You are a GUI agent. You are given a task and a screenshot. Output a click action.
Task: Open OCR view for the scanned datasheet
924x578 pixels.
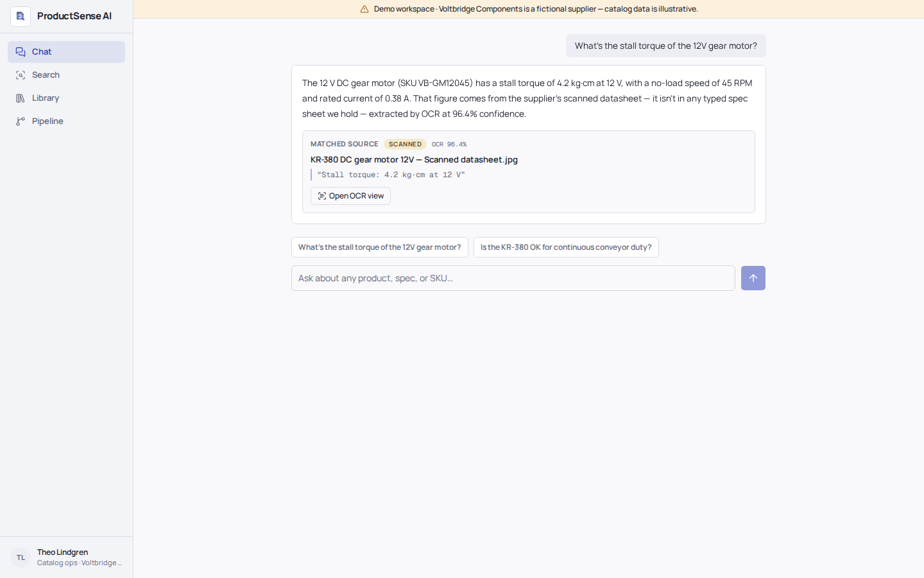pyautogui.click(x=350, y=196)
